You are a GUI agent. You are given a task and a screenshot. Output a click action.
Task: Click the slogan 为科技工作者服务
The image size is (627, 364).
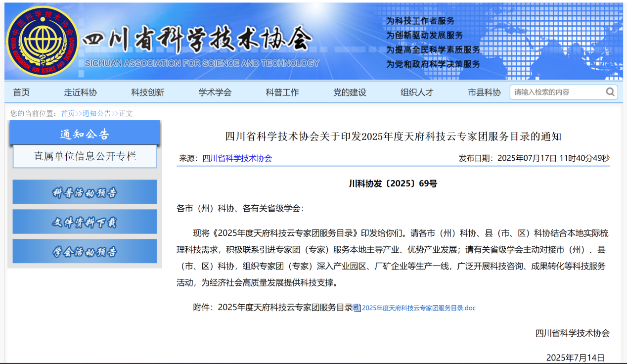coord(420,21)
